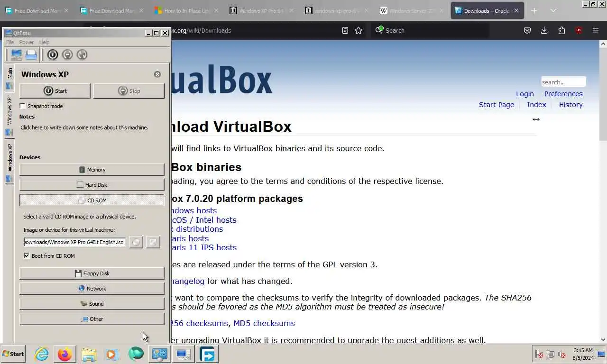Toggle Firefox reader view icon
Image resolution: width=607 pixels, height=364 pixels.
(x=345, y=30)
